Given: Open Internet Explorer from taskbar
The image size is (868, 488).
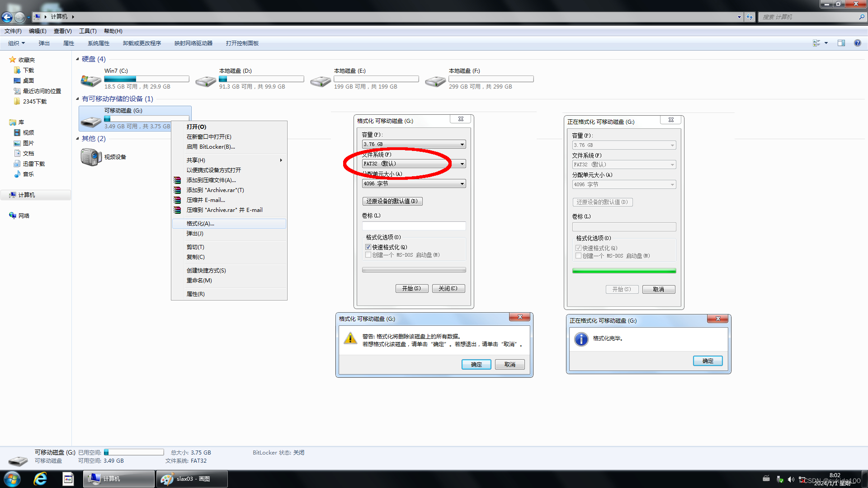Looking at the screenshot, I should point(40,479).
